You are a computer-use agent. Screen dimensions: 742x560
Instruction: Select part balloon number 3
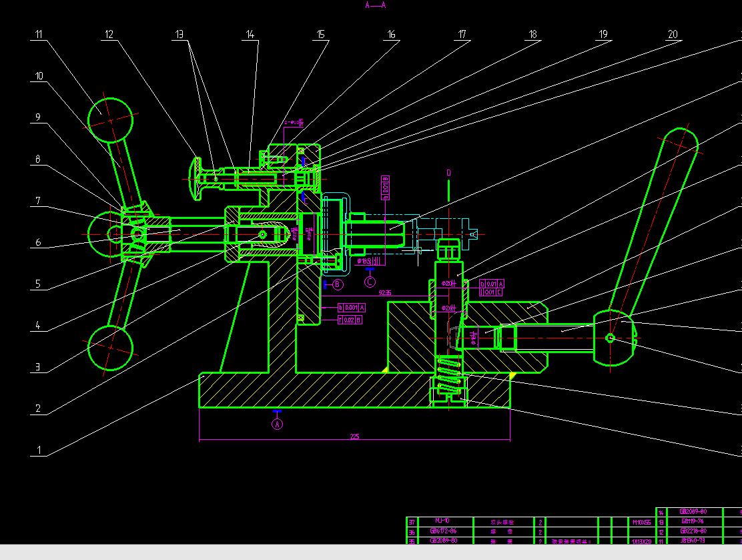38,367
